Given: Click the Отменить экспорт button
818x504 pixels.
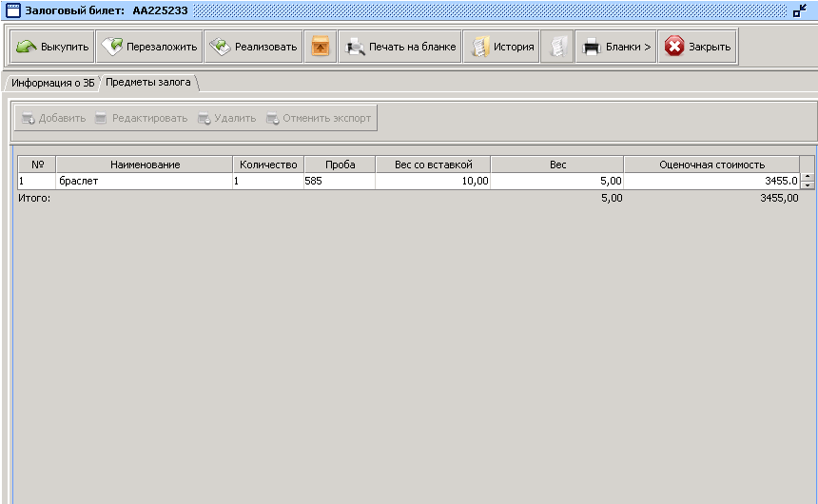Looking at the screenshot, I should [319, 119].
